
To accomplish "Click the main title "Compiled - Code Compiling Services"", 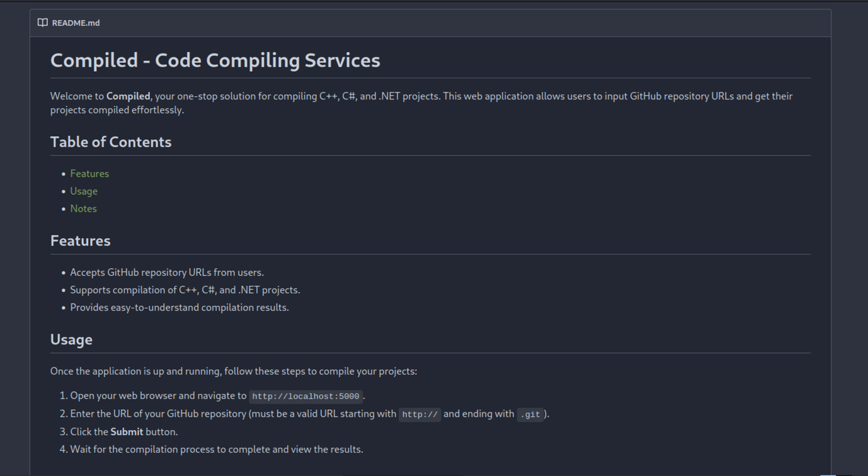I will click(x=215, y=60).
